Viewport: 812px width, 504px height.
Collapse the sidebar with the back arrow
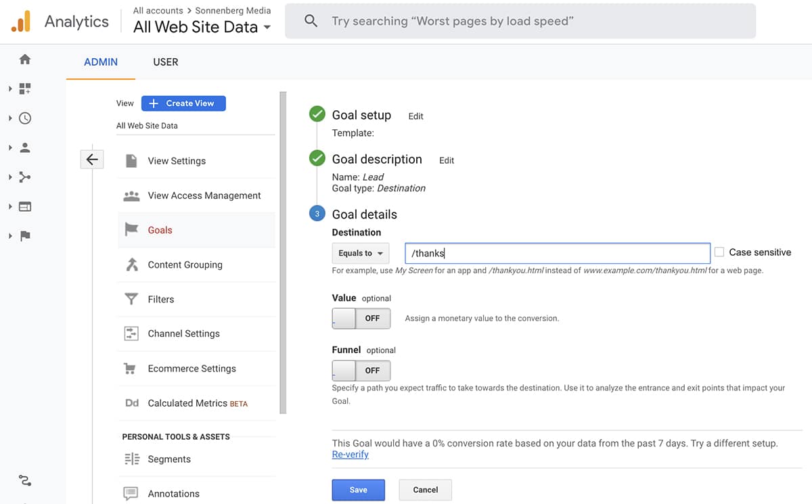click(92, 159)
